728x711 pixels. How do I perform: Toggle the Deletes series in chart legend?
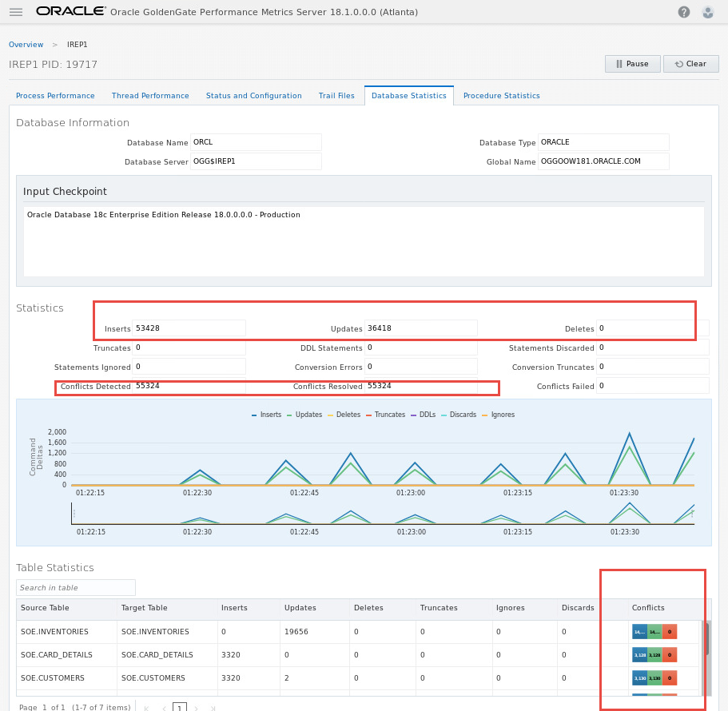tap(344, 415)
